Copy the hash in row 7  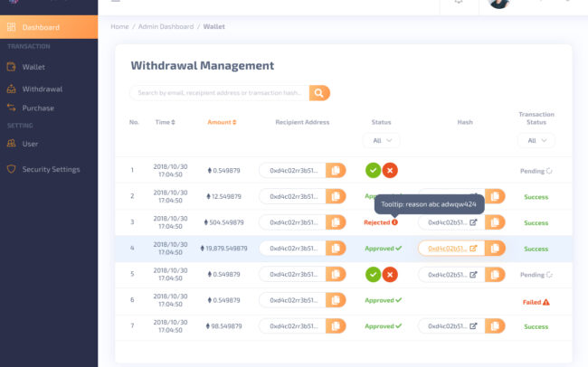click(x=495, y=326)
